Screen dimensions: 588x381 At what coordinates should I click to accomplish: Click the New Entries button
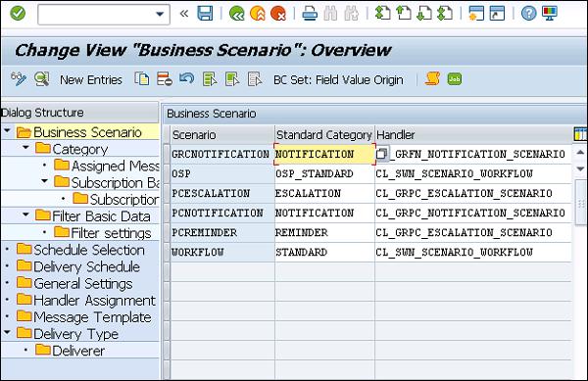click(91, 79)
